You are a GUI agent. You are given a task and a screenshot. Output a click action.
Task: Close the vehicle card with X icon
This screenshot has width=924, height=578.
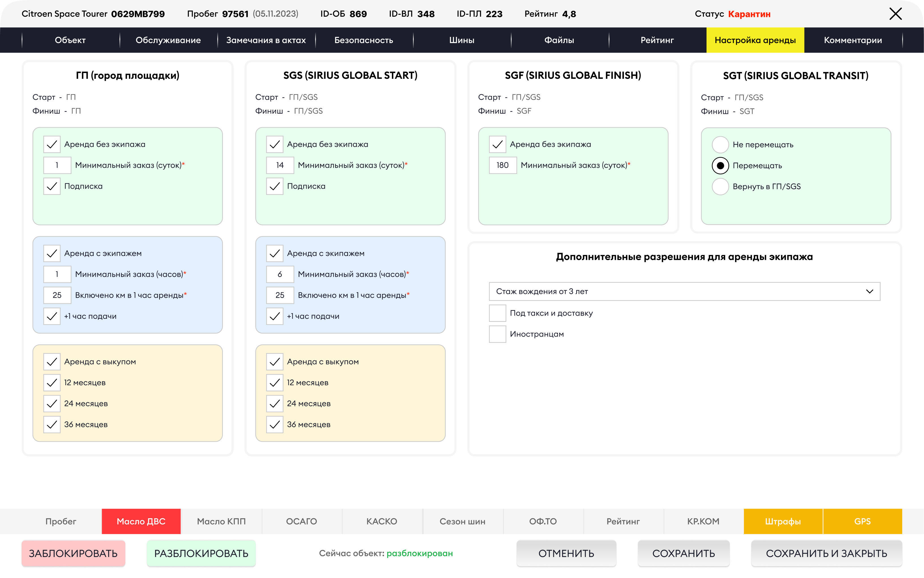pos(895,14)
